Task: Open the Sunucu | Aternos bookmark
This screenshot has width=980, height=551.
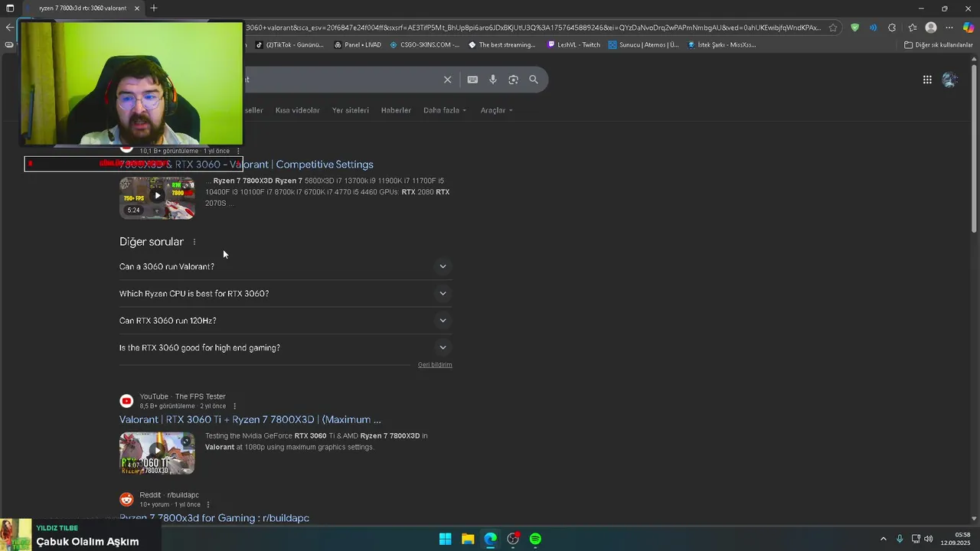Action: [x=644, y=45]
